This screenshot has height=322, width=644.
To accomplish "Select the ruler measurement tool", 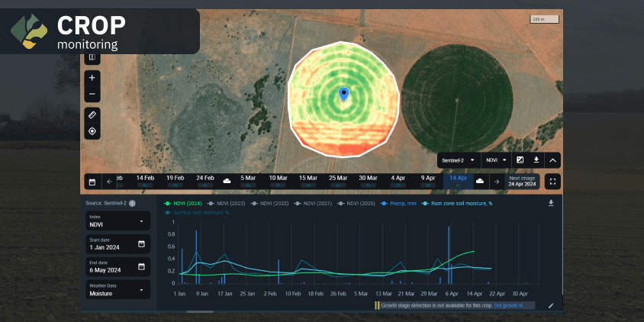I will (x=92, y=115).
